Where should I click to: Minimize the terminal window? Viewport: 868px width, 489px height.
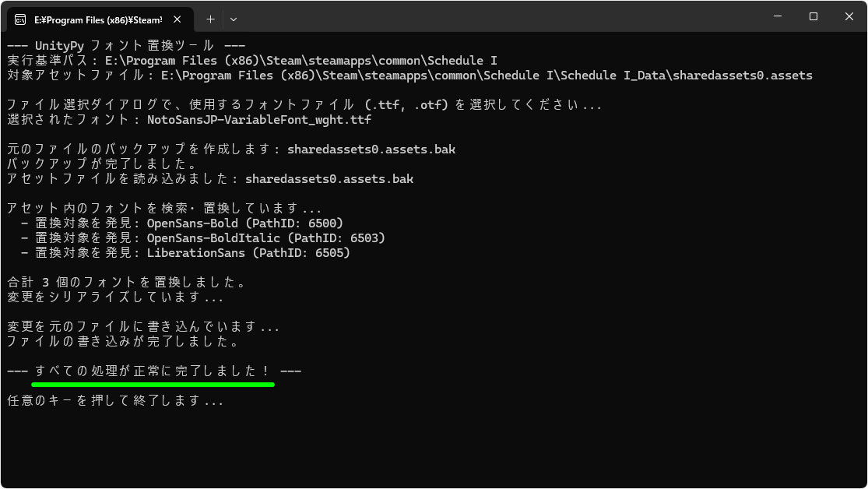coord(778,16)
